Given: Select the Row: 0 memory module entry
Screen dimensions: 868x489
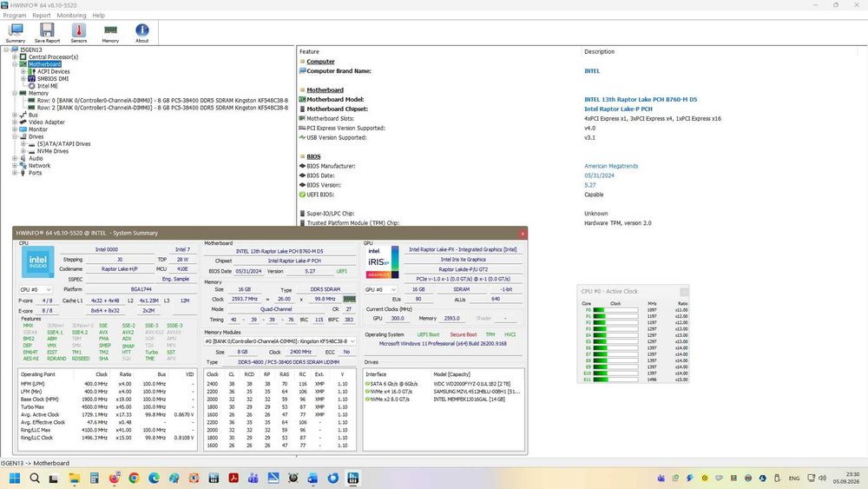Looking at the screenshot, I should (162, 100).
